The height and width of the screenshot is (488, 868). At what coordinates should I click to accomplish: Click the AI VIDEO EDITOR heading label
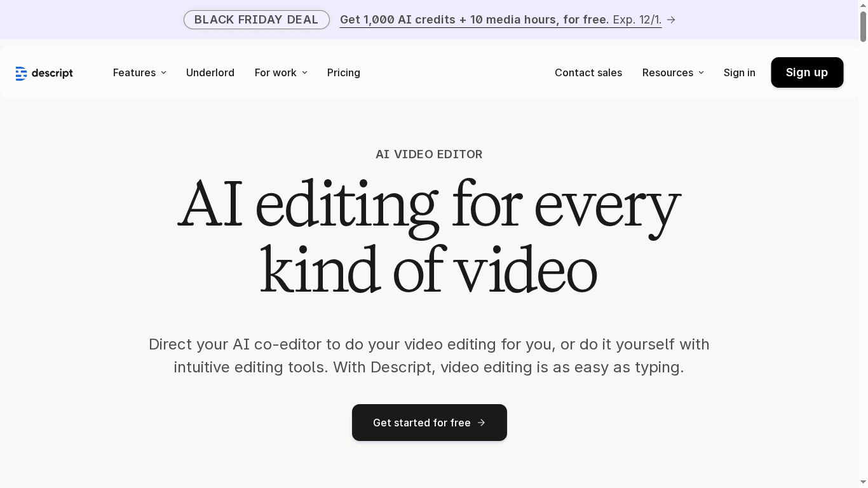pos(429,154)
